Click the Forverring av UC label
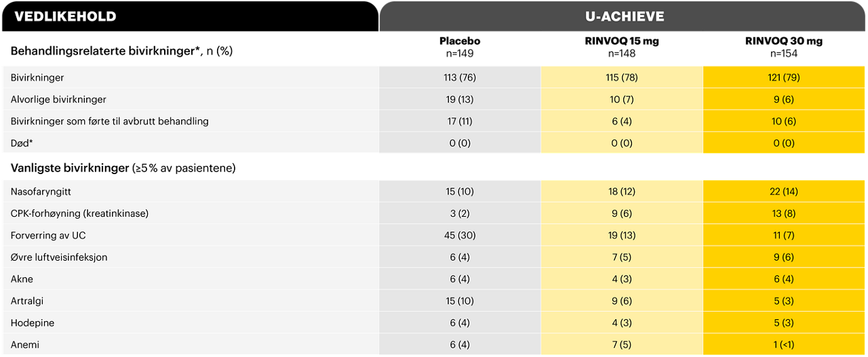This screenshot has width=868, height=357. coord(48,235)
